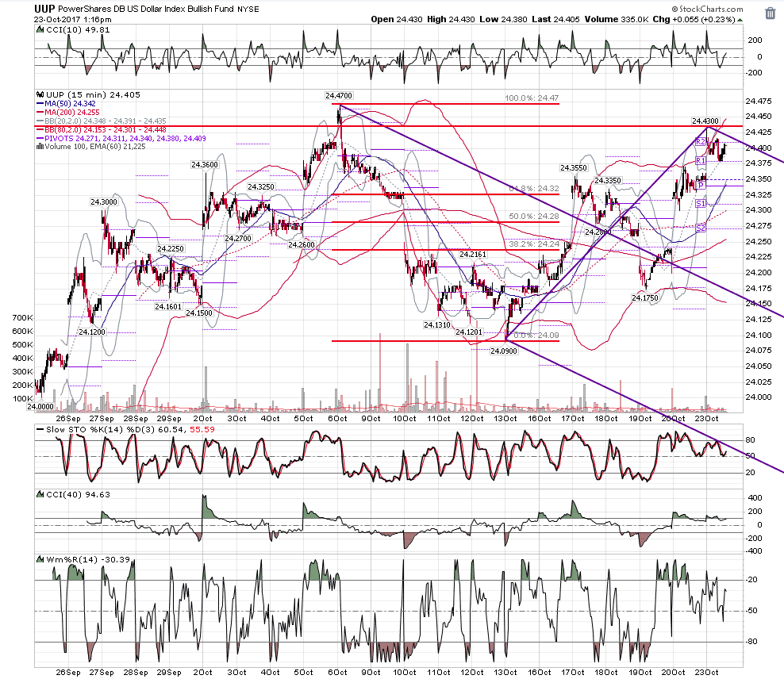Click the 100.0%: 24.47 Fibonacci label

tap(532, 98)
